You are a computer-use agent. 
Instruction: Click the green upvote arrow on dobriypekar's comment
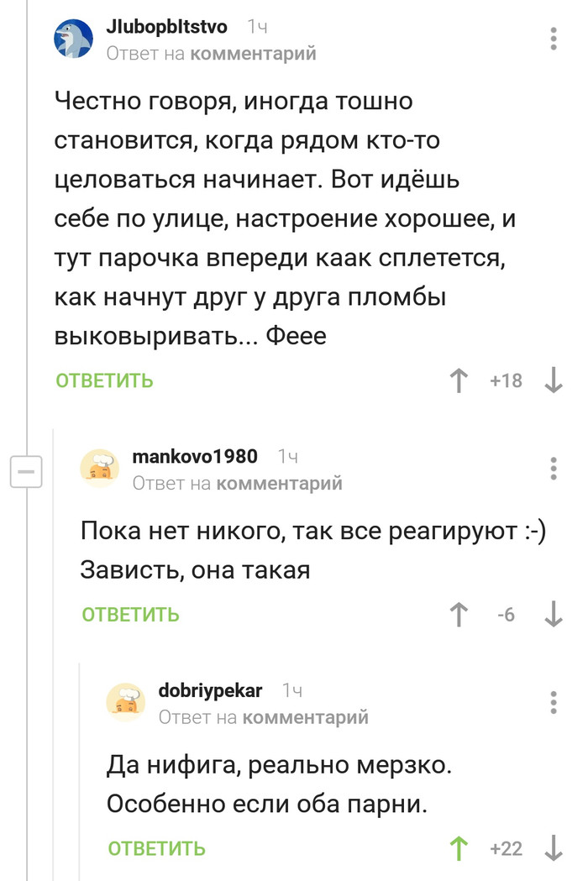tap(459, 848)
